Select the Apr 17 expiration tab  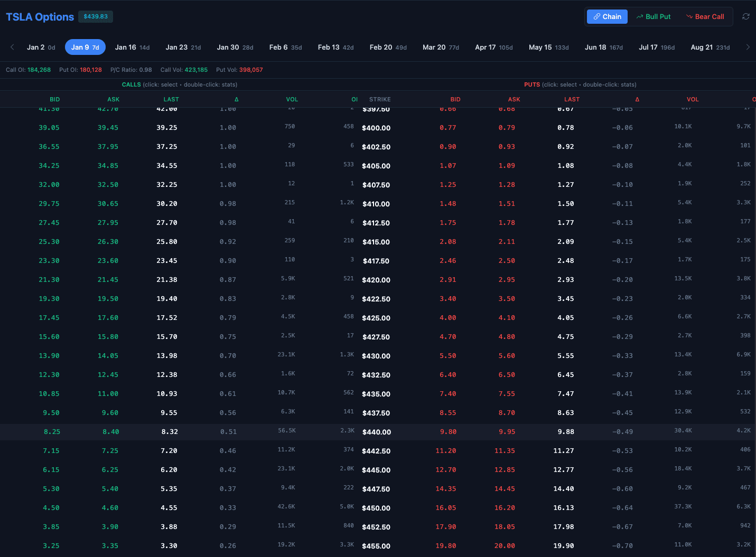(494, 47)
